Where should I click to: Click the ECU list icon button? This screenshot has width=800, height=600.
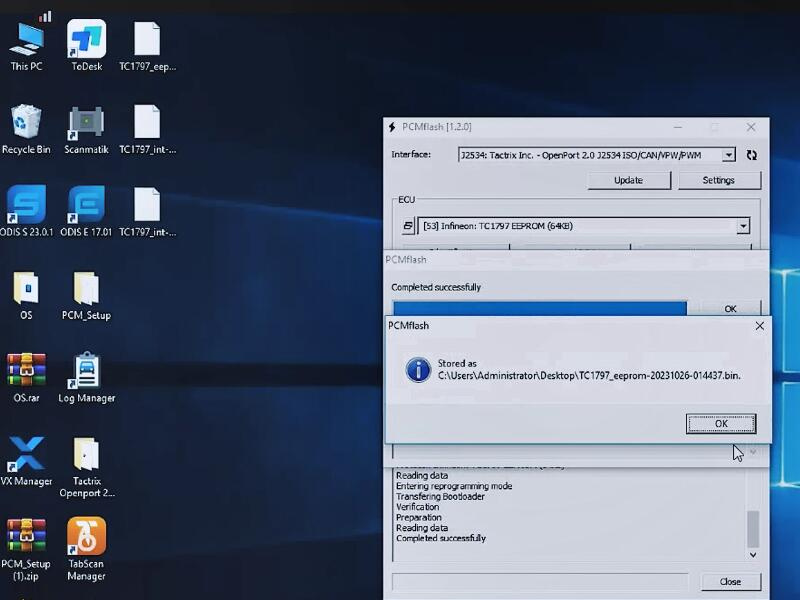[x=407, y=227]
